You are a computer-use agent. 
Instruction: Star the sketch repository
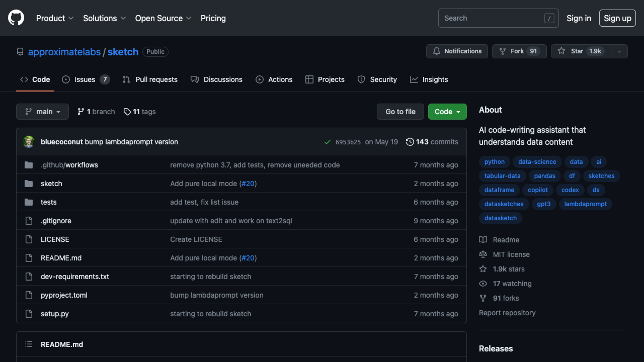click(x=581, y=51)
